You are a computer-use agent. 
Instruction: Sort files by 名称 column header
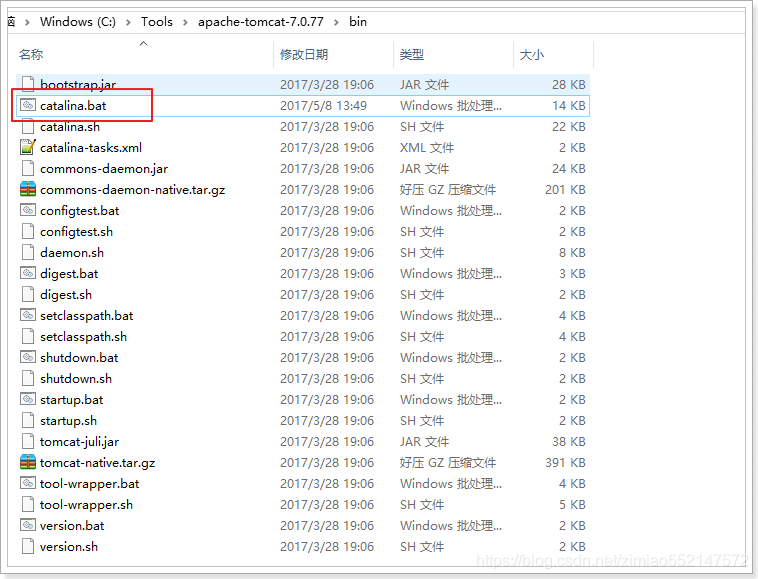point(31,54)
